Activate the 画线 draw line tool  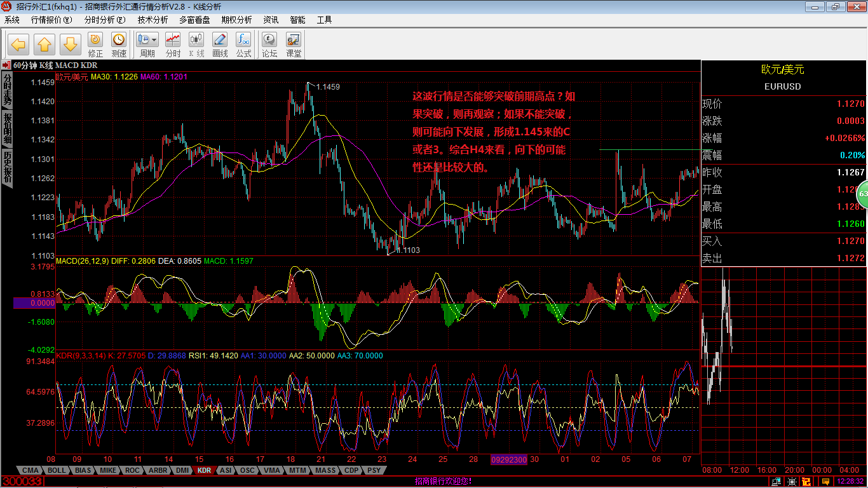click(220, 45)
